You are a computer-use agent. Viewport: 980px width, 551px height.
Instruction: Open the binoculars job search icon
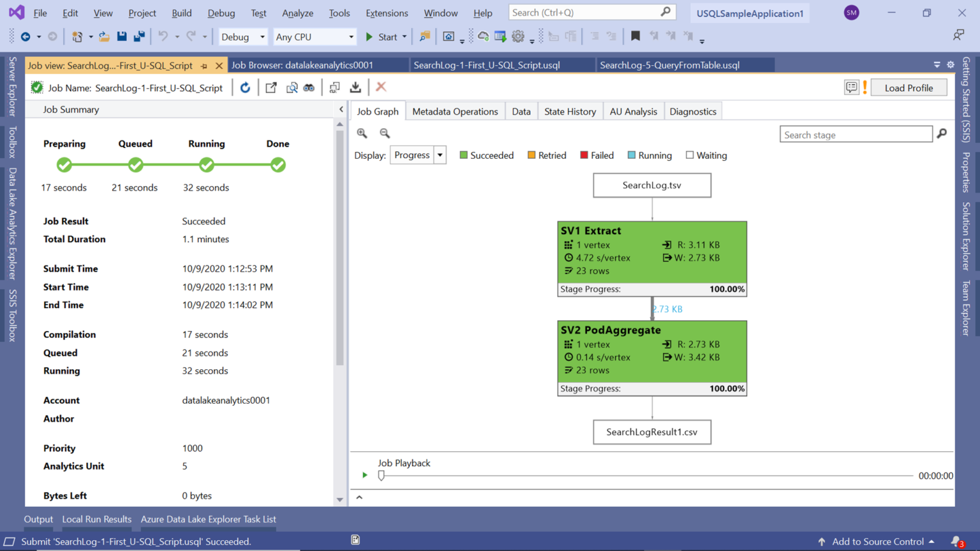coord(309,87)
